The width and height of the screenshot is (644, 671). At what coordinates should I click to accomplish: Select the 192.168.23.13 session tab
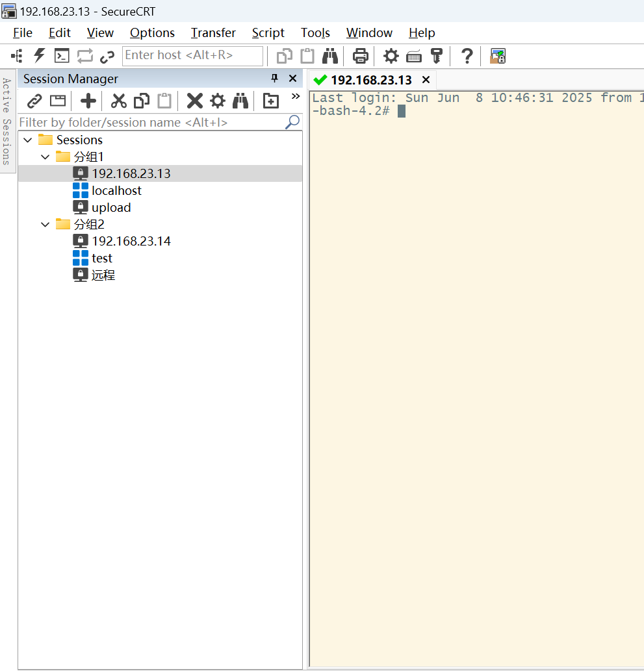371,80
